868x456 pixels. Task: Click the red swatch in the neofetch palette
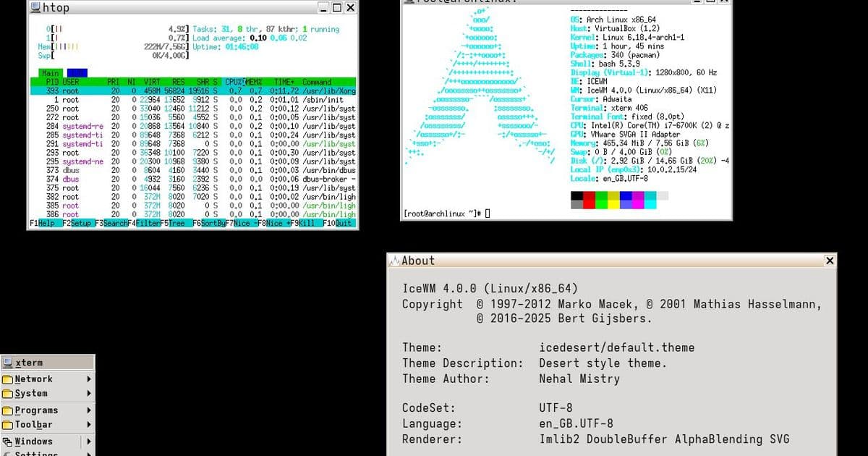click(x=590, y=195)
